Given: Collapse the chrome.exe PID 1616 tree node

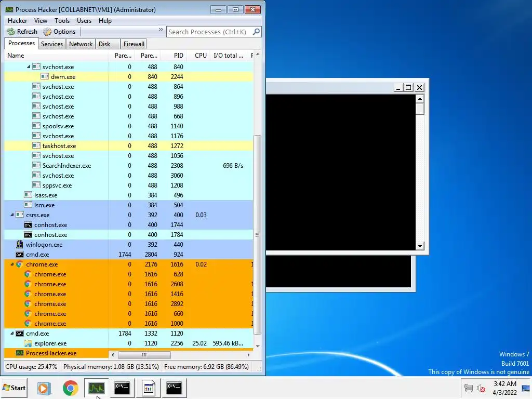Looking at the screenshot, I should (12, 264).
